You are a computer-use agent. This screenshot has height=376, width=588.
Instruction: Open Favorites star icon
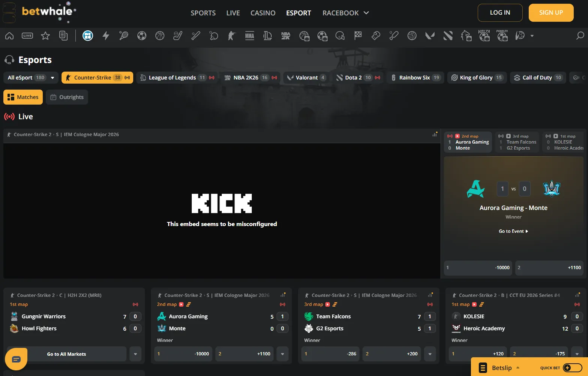[x=45, y=36]
